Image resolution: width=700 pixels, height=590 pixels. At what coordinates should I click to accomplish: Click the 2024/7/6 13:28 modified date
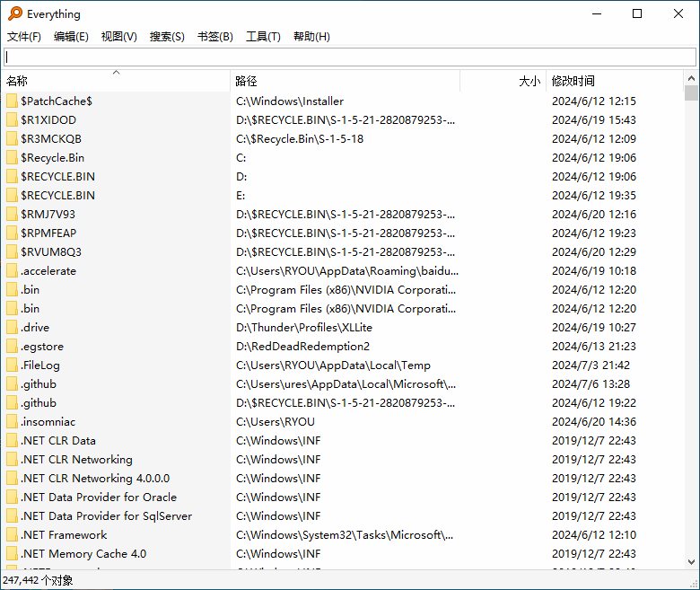(591, 384)
